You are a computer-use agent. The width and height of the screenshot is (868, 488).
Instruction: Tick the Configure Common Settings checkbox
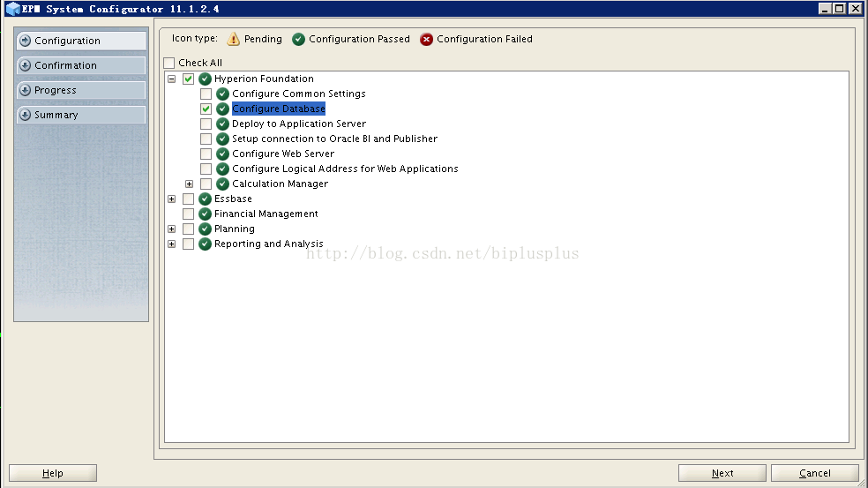[x=206, y=94]
